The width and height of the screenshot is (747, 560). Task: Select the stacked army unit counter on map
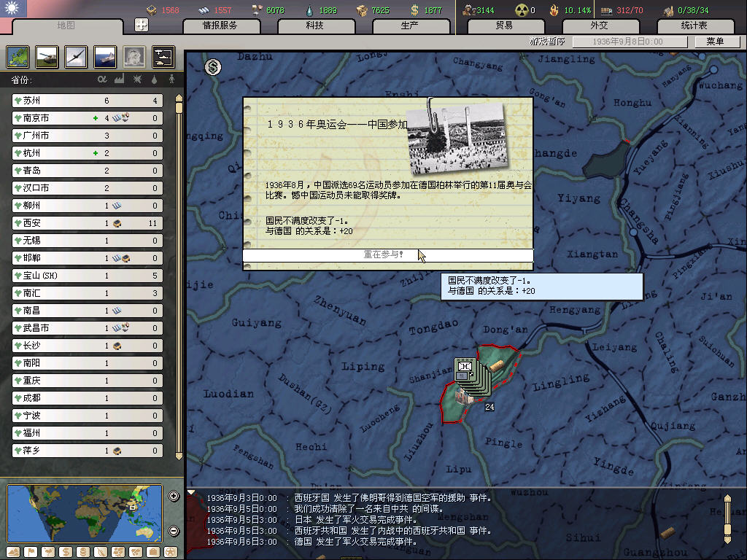tap(471, 376)
